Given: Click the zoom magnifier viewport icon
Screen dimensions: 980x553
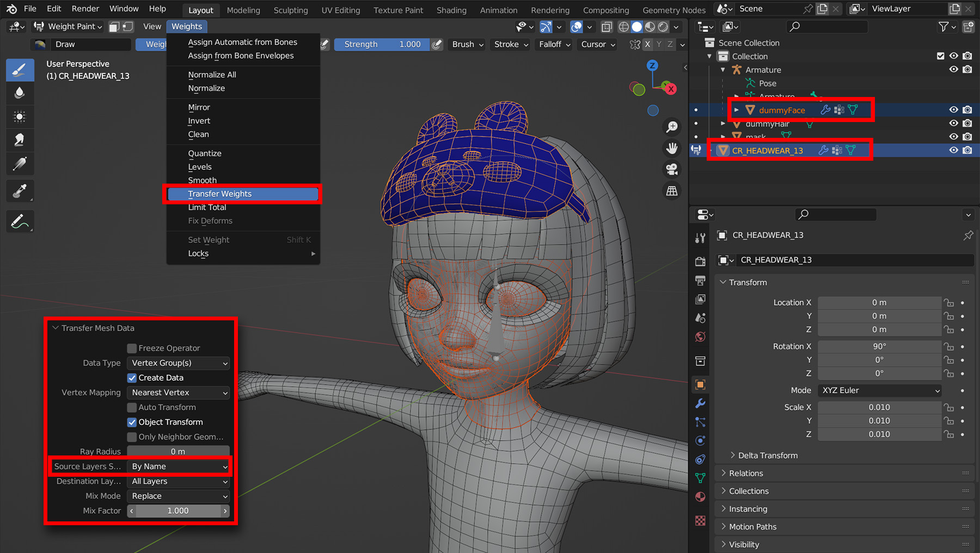Looking at the screenshot, I should click(672, 127).
